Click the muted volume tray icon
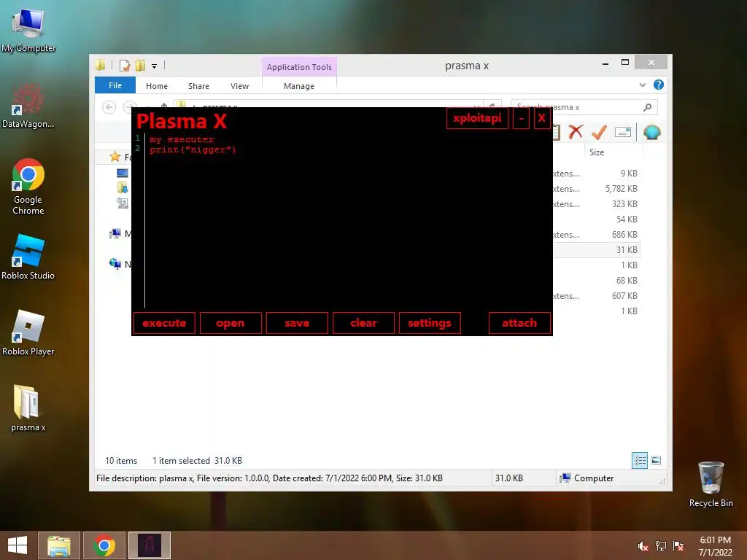Viewport: 747px width, 560px height. pos(643,546)
